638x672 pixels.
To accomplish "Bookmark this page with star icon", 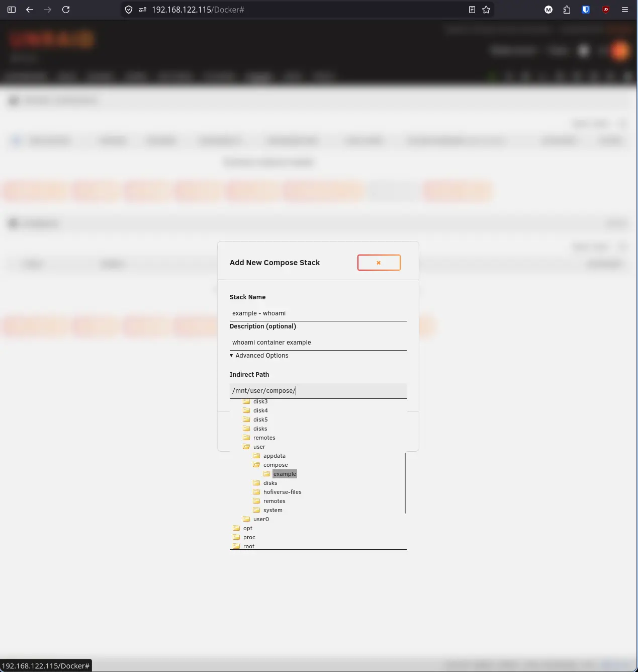I will 486,10.
